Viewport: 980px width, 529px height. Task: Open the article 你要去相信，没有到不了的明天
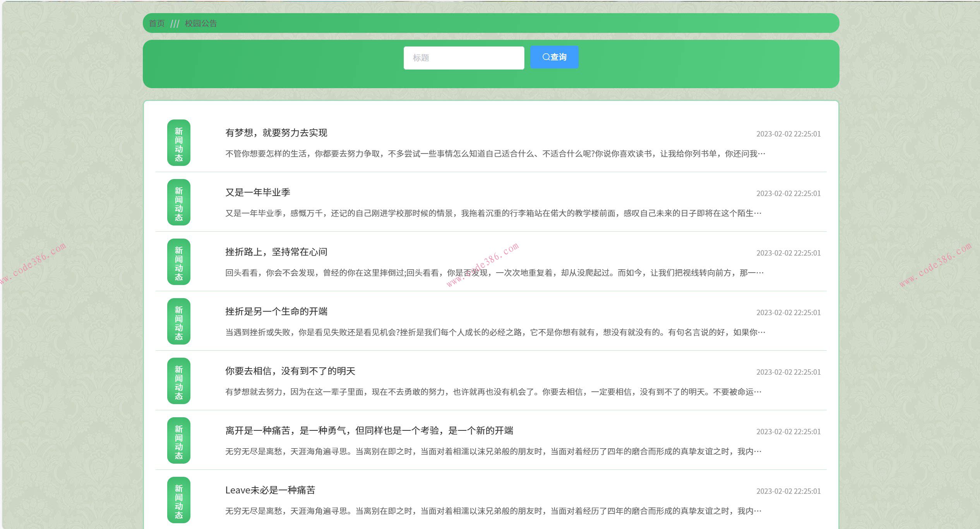pyautogui.click(x=291, y=371)
